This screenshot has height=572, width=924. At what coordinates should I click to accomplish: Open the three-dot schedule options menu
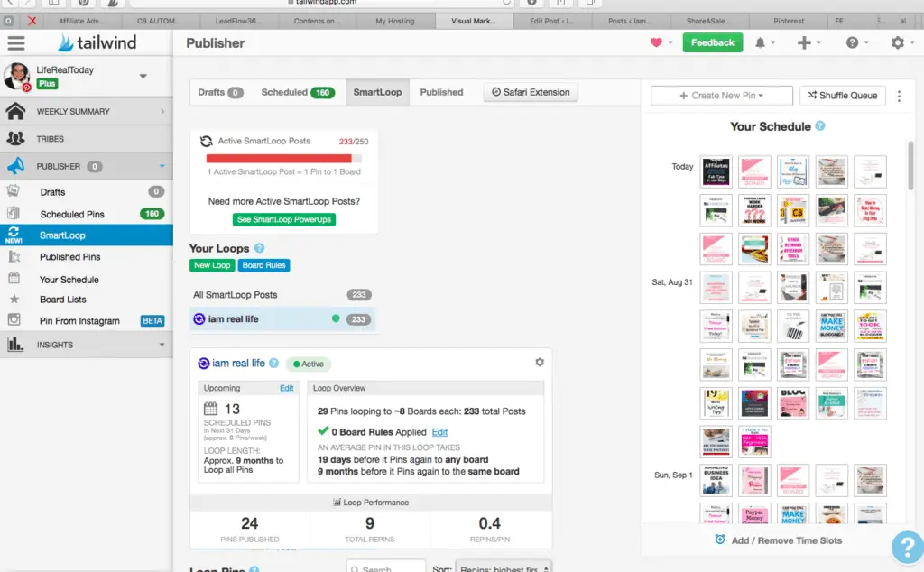point(899,96)
